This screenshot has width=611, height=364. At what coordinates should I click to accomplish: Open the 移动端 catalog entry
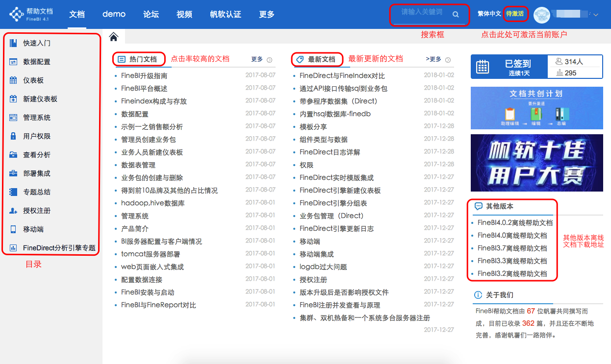33,229
